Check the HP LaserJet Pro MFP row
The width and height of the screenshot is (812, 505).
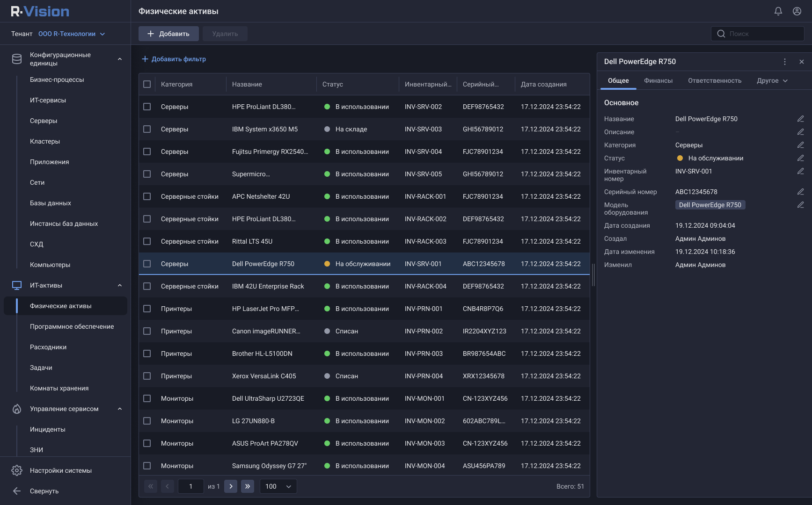(x=147, y=309)
